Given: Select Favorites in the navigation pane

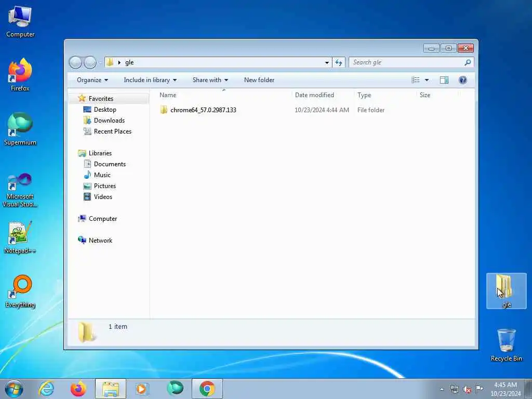Looking at the screenshot, I should click(x=101, y=98).
